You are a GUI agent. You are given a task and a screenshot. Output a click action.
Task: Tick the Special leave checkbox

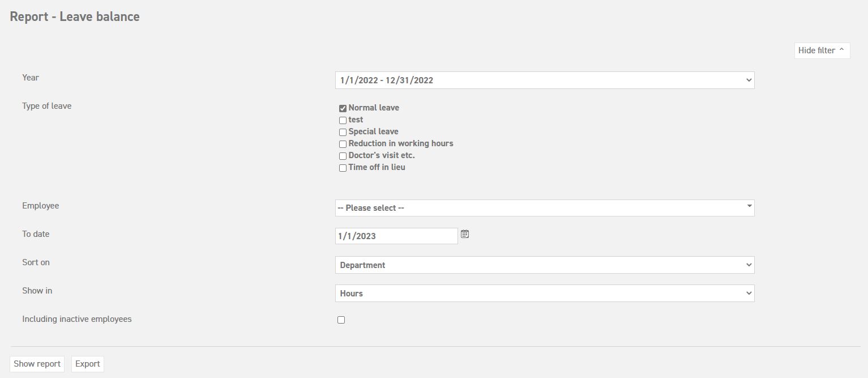(x=343, y=132)
